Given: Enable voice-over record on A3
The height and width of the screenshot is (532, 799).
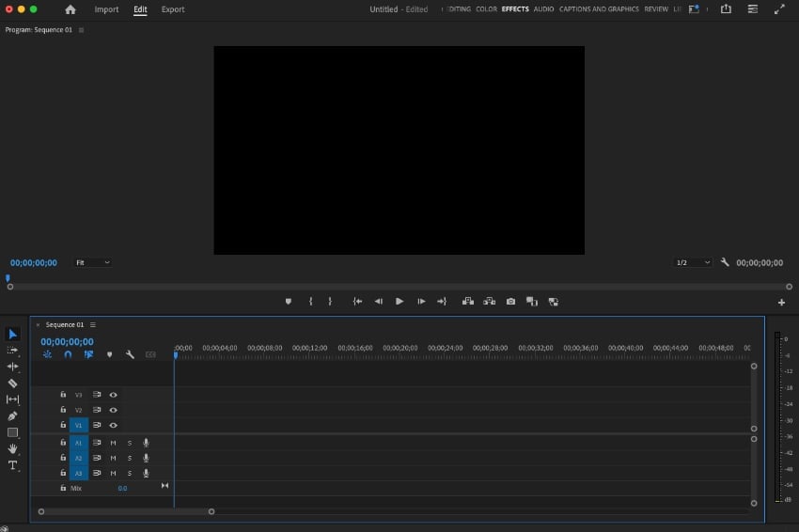Looking at the screenshot, I should click(147, 474).
